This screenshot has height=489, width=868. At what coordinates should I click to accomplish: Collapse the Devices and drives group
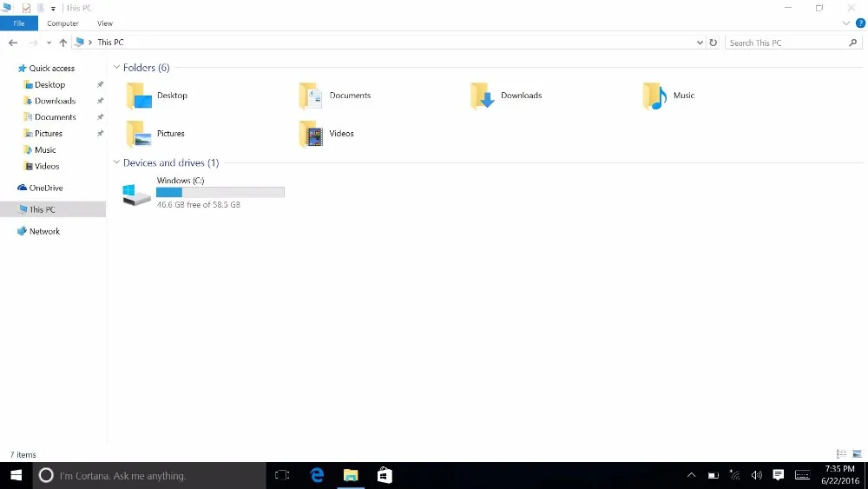[x=116, y=162]
